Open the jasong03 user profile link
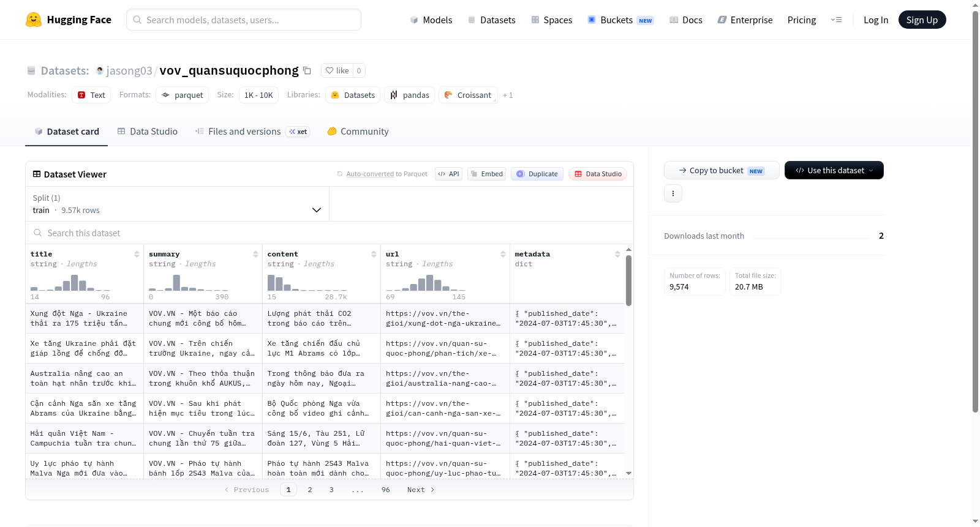980x527 pixels. click(x=129, y=70)
